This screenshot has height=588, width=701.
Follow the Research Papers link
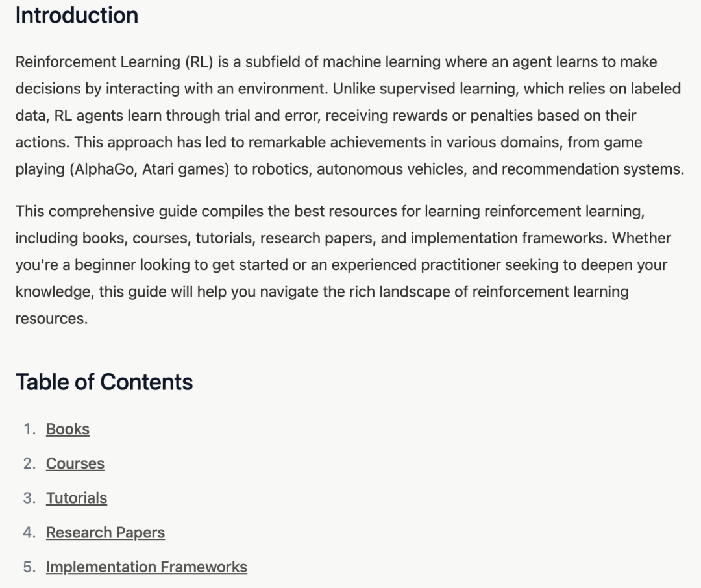pos(105,532)
